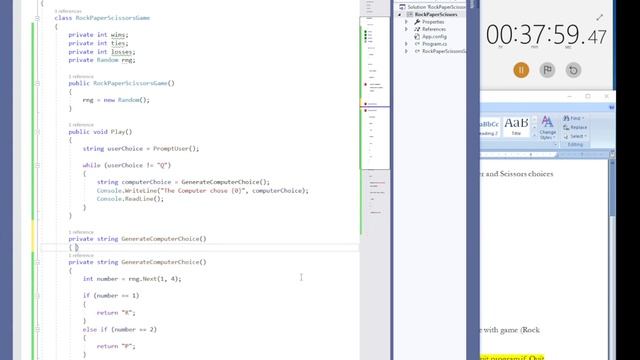This screenshot has width=640, height=360.
Task: Click the Console.ReadLine() statement
Action: tap(130, 199)
